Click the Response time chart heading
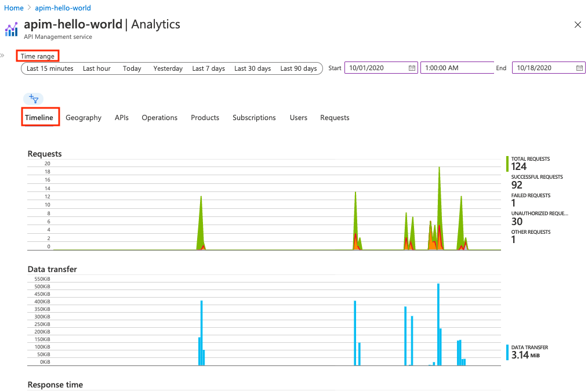The width and height of the screenshot is (588, 391). click(x=55, y=385)
